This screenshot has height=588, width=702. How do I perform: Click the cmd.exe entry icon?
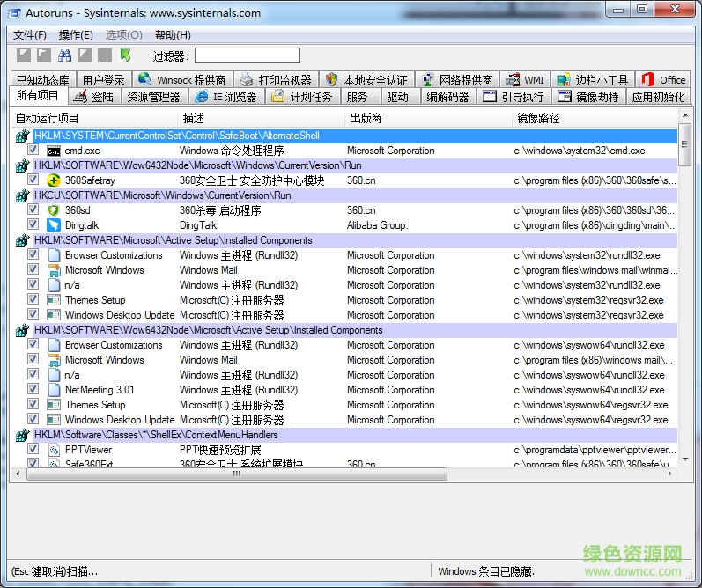tap(54, 151)
